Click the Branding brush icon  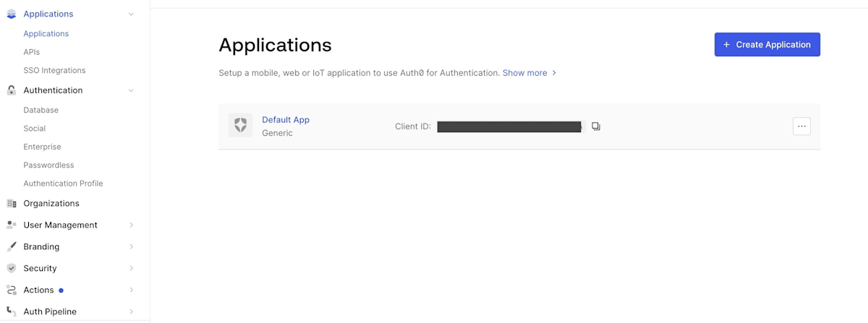11,246
